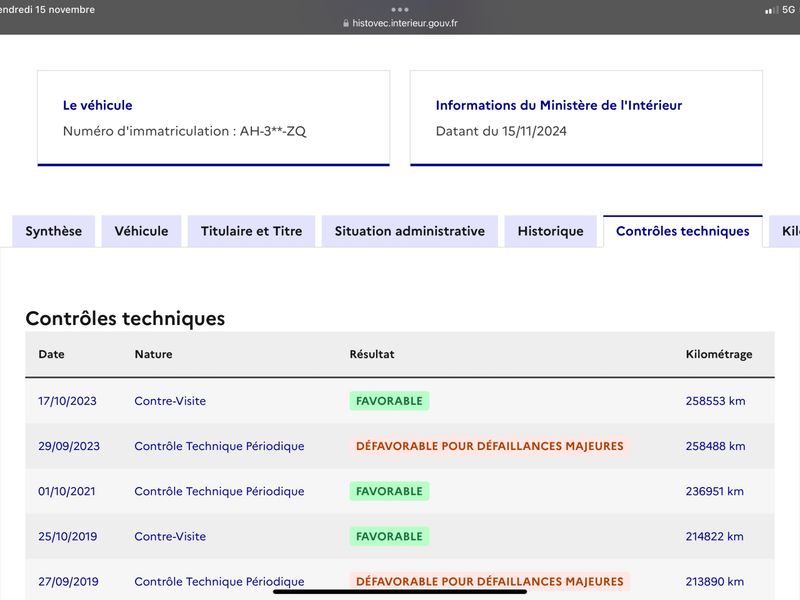Screen dimensions: 800x600
Task: Click the DÉFAVORABLE badge for 29/09/2023
Action: point(490,446)
